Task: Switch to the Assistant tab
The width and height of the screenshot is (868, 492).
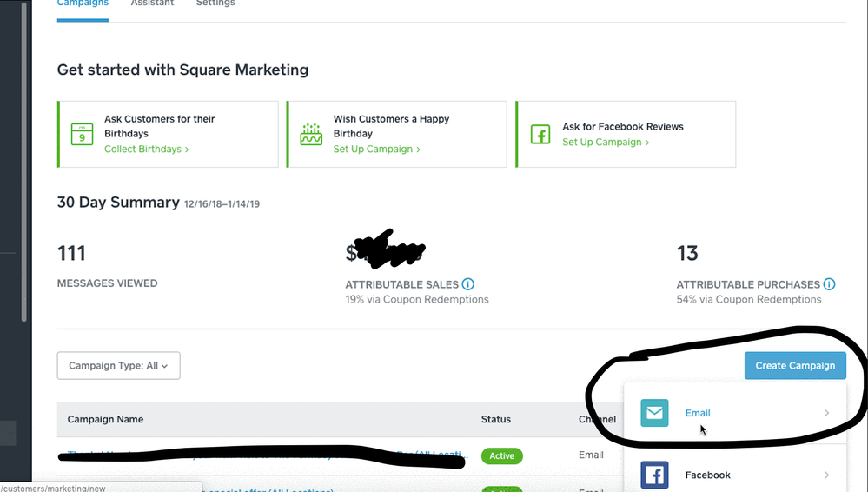Action: point(152,4)
